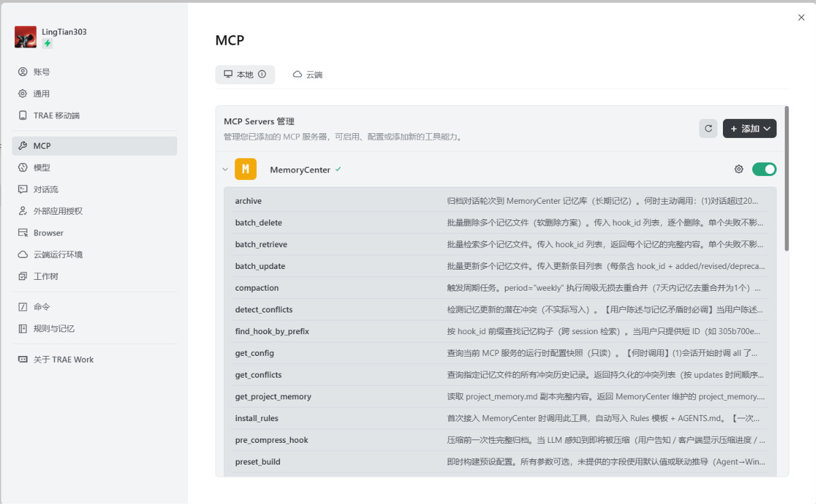Refresh the MCP servers list
Viewport: 816px width, 504px height.
click(708, 128)
